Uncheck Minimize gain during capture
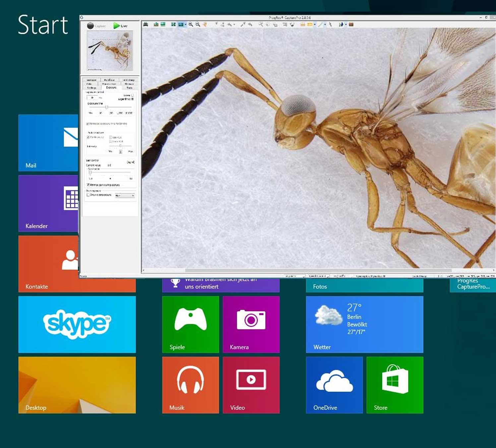 coord(88,185)
